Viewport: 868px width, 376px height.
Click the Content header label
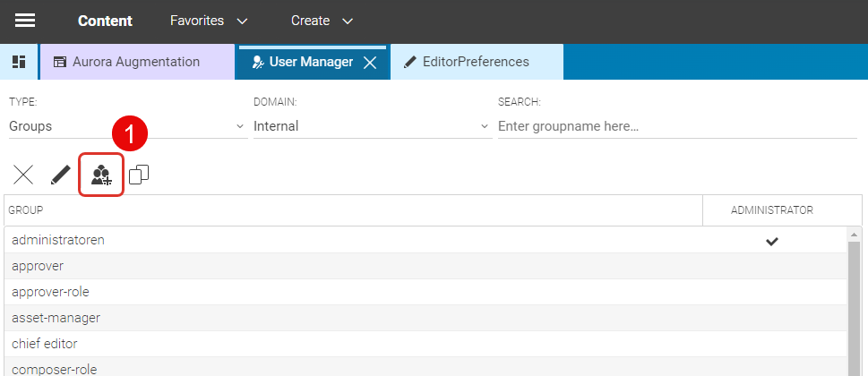coord(105,21)
